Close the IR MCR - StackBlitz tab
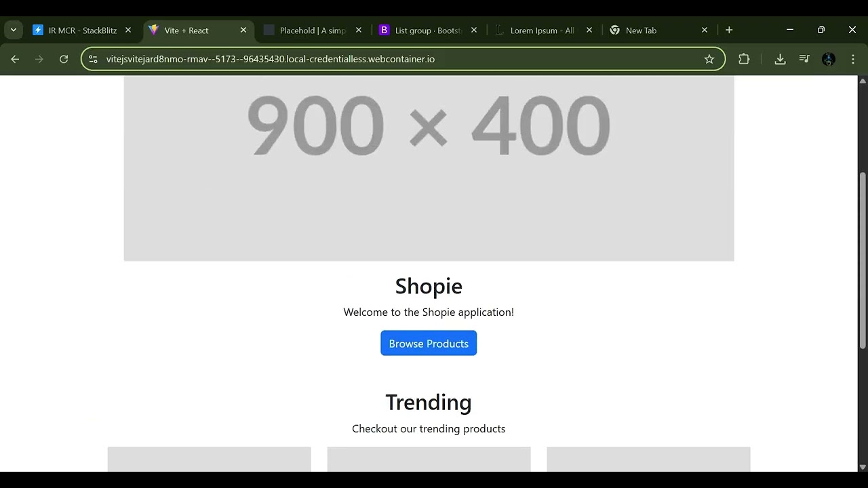 click(128, 30)
